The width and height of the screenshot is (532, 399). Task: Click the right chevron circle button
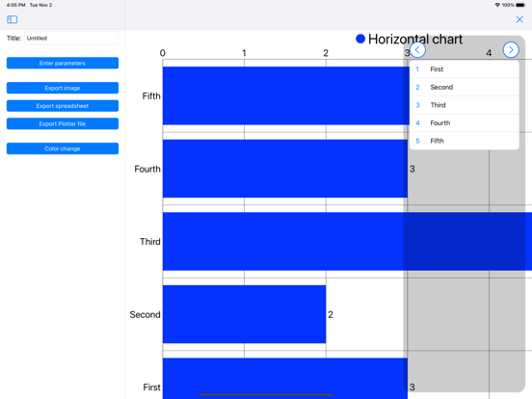511,50
